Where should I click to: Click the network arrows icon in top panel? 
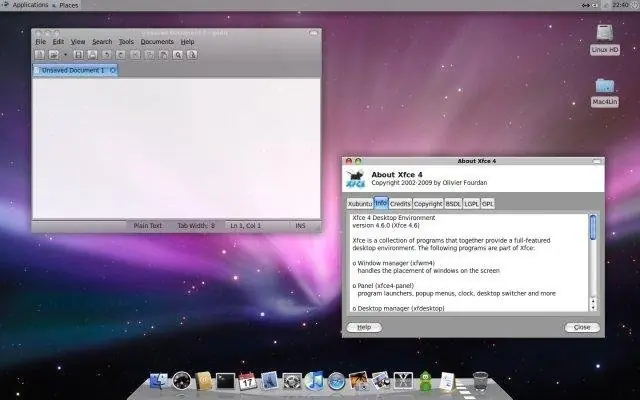pyautogui.click(x=585, y=5)
